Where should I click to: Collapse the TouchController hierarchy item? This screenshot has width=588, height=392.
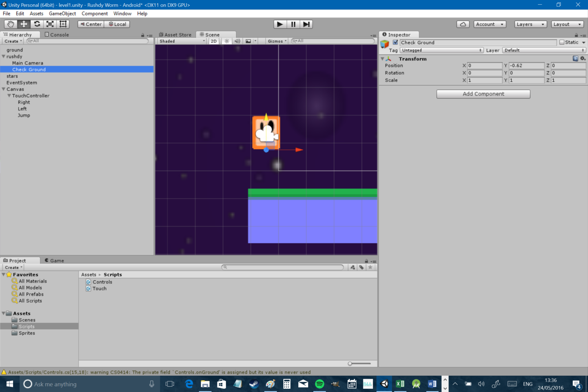point(9,96)
